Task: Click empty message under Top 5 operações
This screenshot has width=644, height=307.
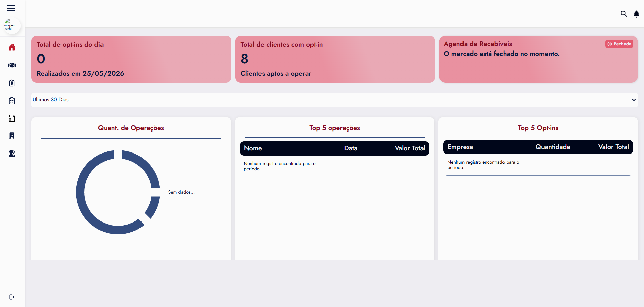Action: coord(280,166)
